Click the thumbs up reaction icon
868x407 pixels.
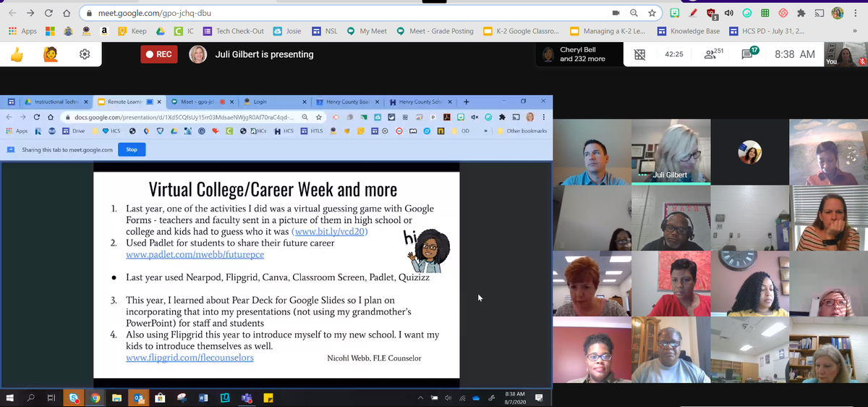(17, 54)
